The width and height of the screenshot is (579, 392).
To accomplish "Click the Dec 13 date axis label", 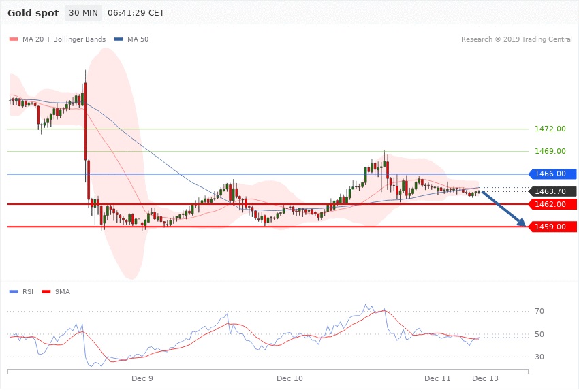I will (x=486, y=378).
